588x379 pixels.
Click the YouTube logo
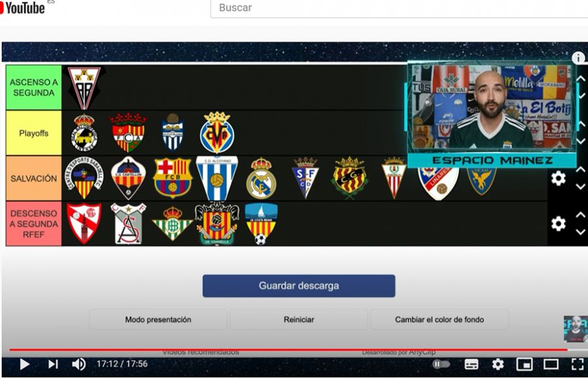click(22, 7)
